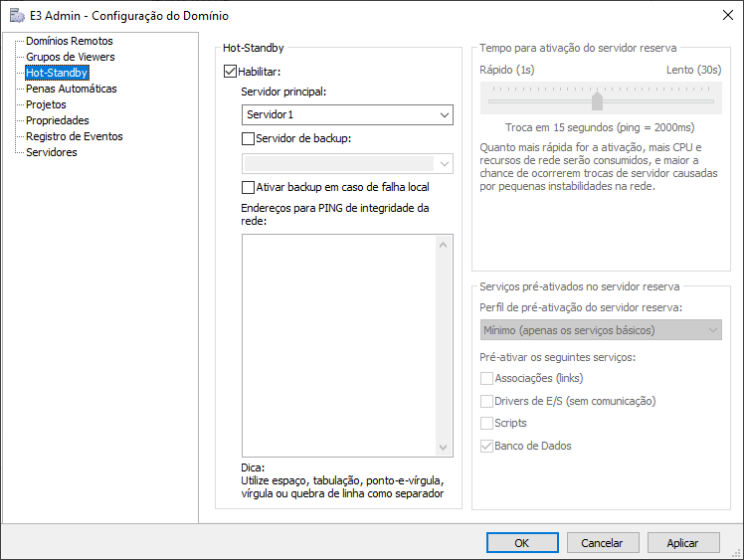This screenshot has height=560, width=744.
Task: Select Registro de Eventos item
Action: 75,136
